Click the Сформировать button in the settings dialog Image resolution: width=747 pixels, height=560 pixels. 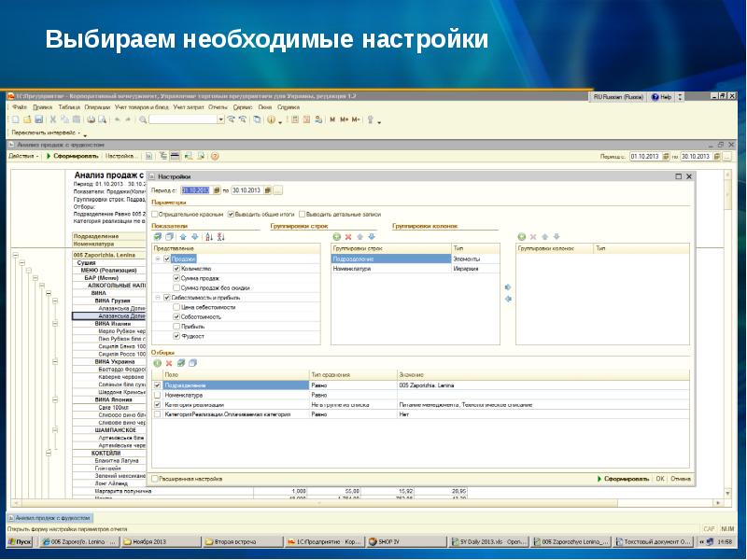pyautogui.click(x=626, y=478)
